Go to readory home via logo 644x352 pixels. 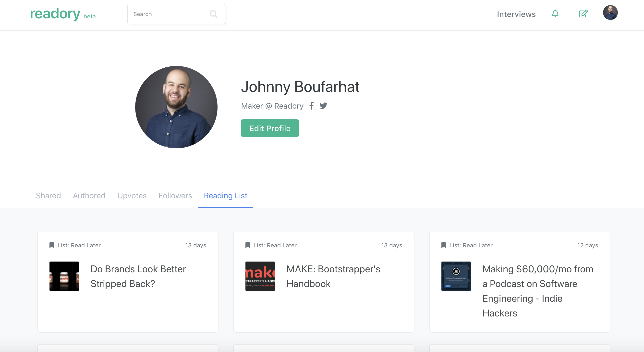click(55, 14)
